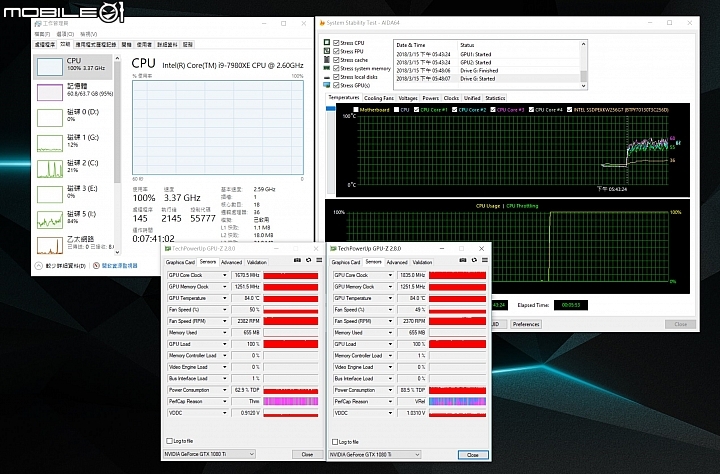Open VDDC dropdown in right GPU-Z

click(390, 413)
